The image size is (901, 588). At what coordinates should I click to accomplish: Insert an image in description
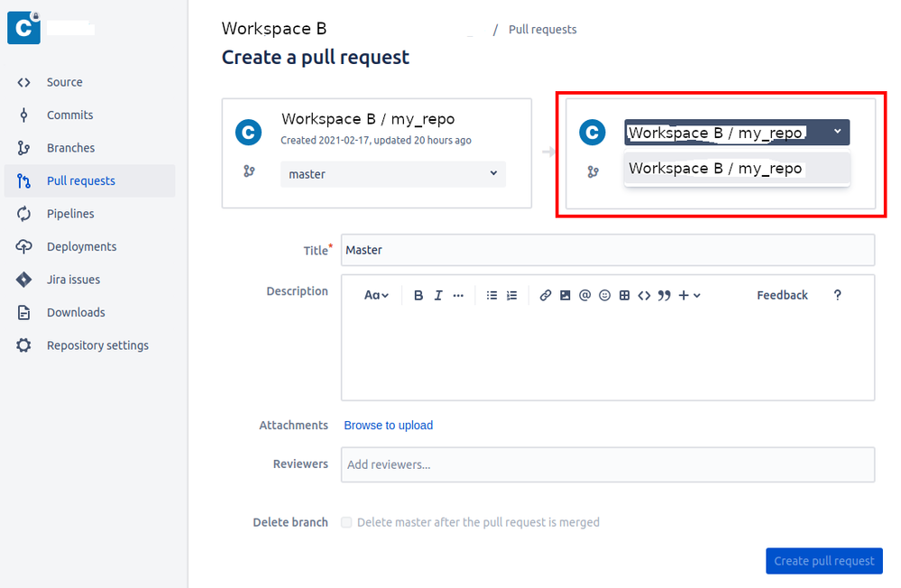pos(565,296)
